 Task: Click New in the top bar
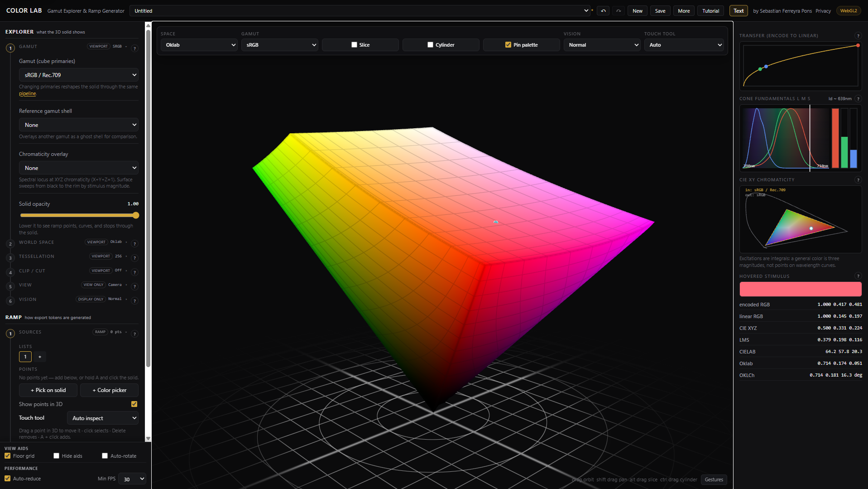point(638,11)
